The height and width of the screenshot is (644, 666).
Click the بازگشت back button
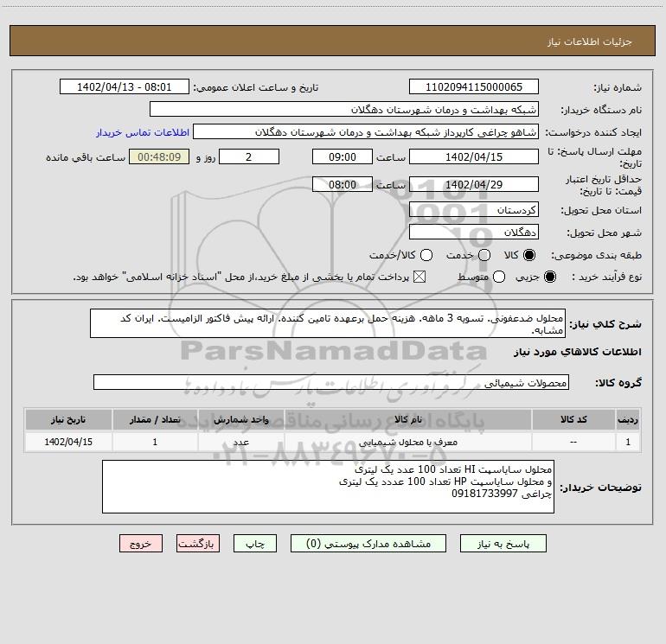(x=198, y=544)
